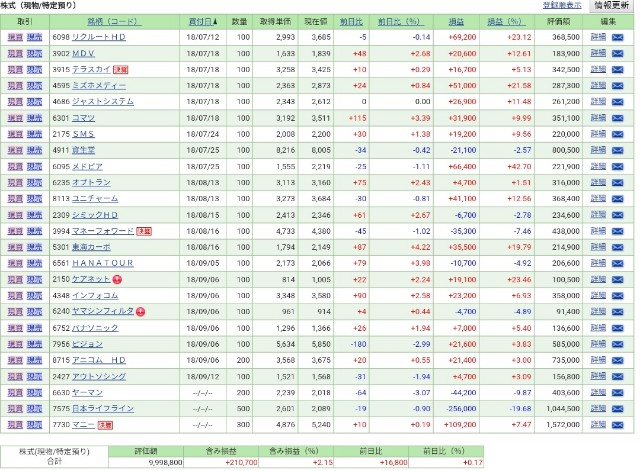The width and height of the screenshot is (640, 471).
Task: Click 現売 in the マニー row
Action: pos(34,425)
